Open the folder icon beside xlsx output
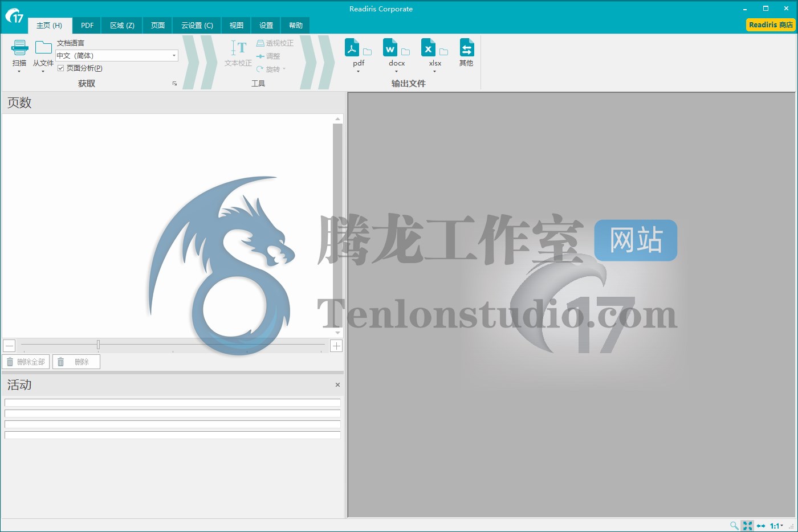Image resolution: width=798 pixels, height=532 pixels. [443, 52]
